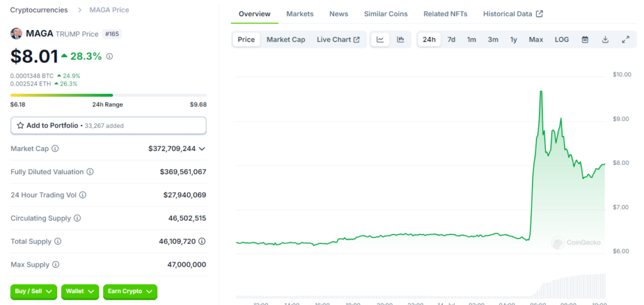644x305 pixels.
Task: Switch chart to Market Cap view
Action: (x=286, y=40)
